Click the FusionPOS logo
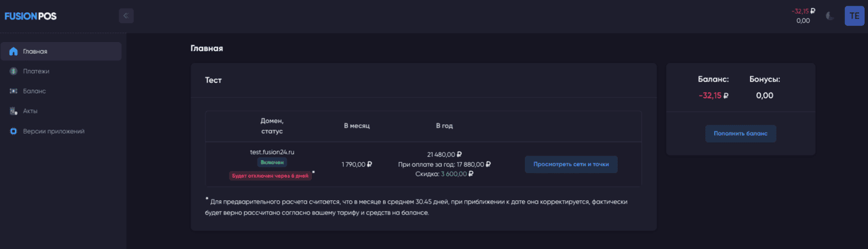Image resolution: width=868 pixels, height=249 pixels. [30, 16]
